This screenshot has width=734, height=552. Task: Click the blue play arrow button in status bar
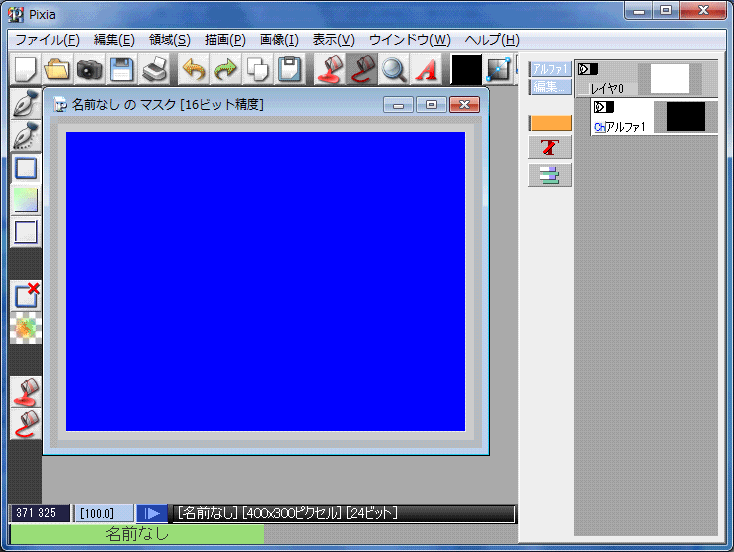[x=152, y=513]
